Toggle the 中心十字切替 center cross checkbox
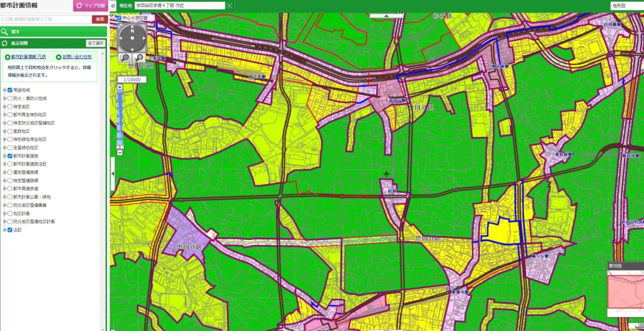644x331 pixels. (x=119, y=18)
